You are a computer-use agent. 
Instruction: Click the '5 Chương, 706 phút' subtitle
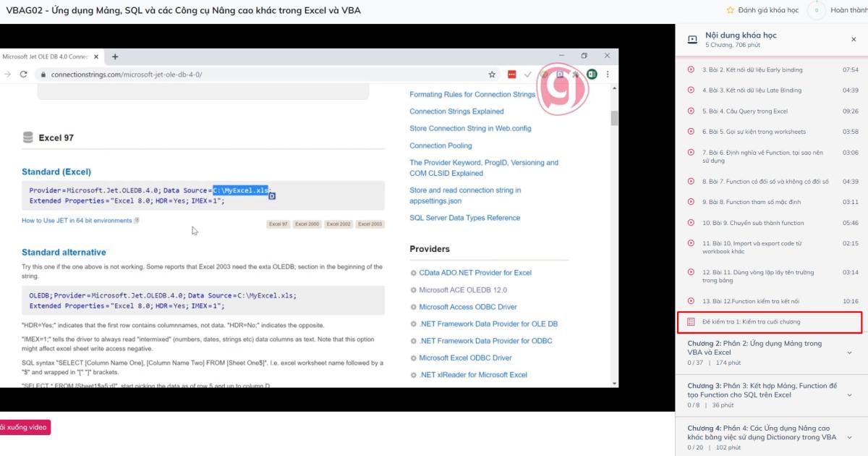733,45
